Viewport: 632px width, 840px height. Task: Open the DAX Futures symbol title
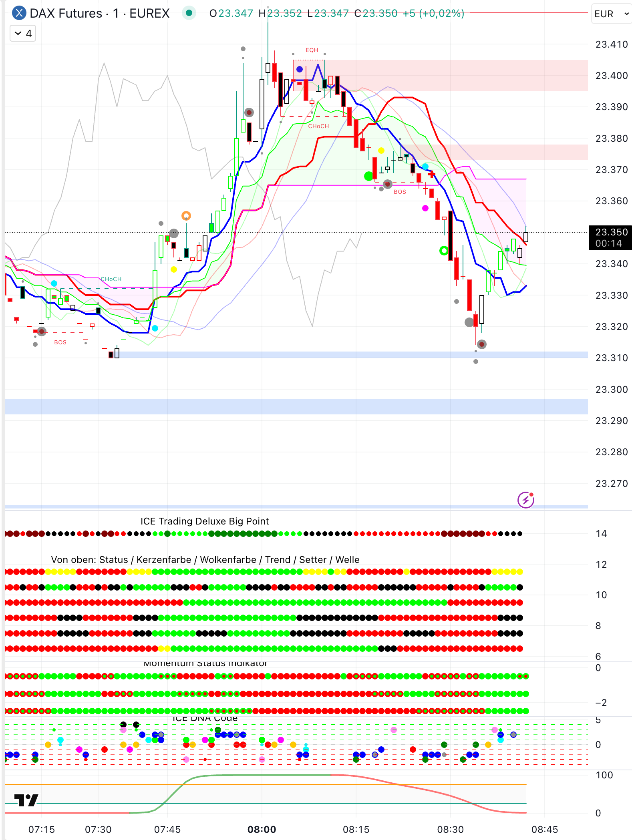[100, 13]
